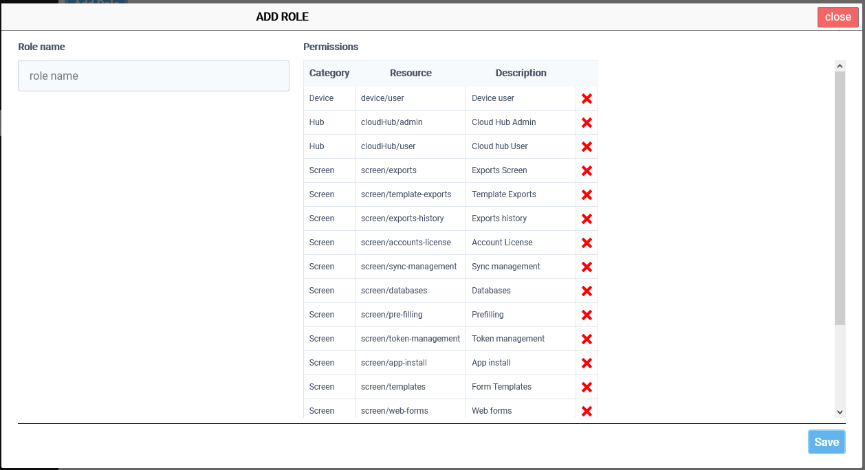The width and height of the screenshot is (865, 470).
Task: Click the Device user description
Action: pos(493,98)
